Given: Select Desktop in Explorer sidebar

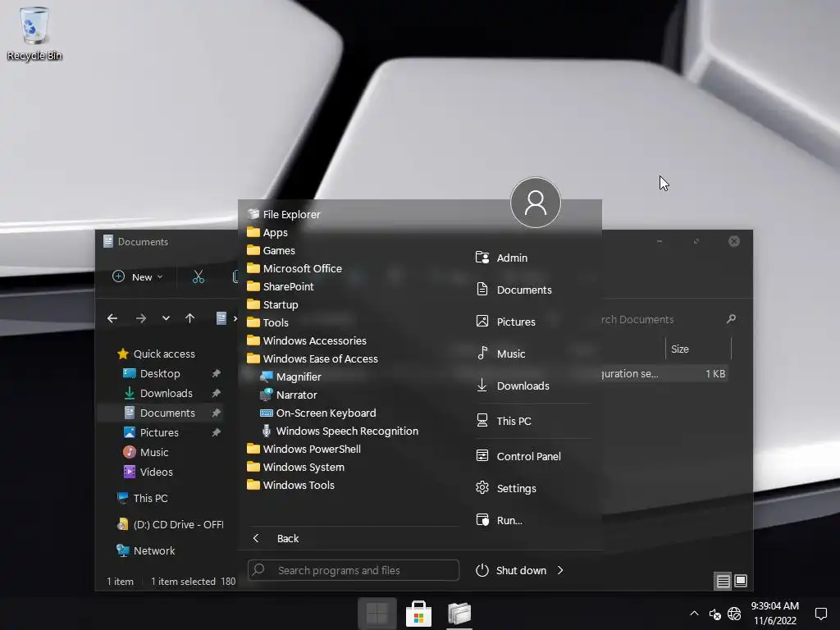Looking at the screenshot, I should (152, 374).
